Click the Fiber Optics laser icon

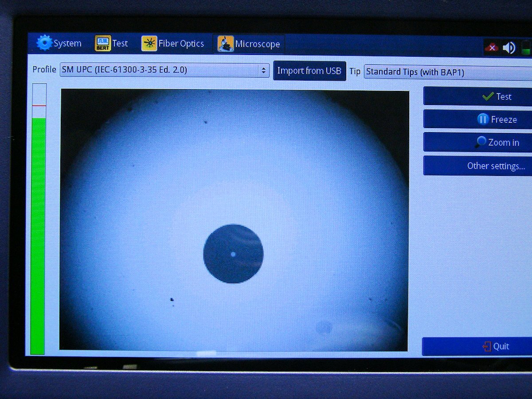pyautogui.click(x=149, y=43)
